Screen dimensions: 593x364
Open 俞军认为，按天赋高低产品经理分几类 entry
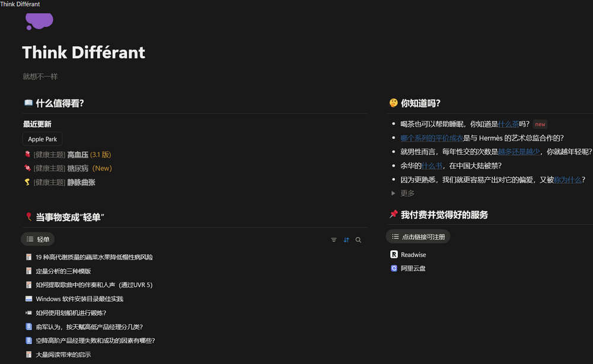[90, 327]
